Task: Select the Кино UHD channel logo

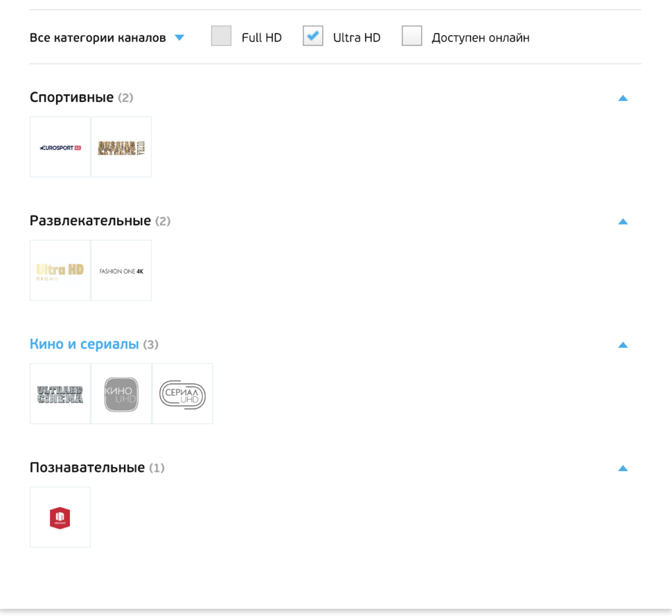Action: pos(121,394)
